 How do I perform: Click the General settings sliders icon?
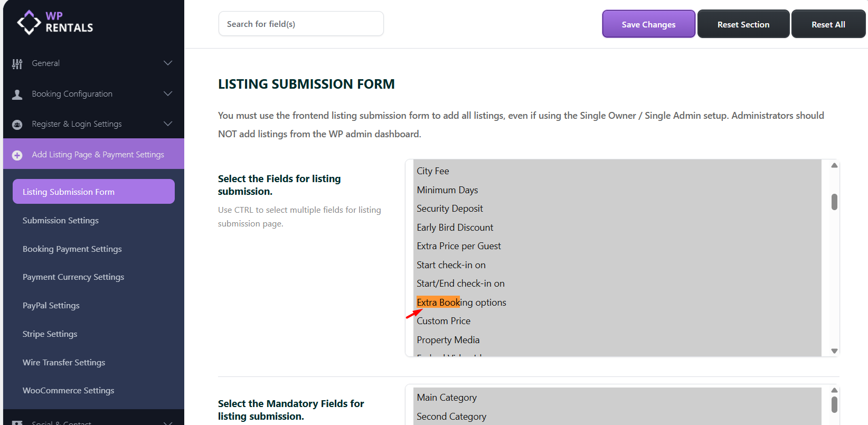pyautogui.click(x=17, y=64)
